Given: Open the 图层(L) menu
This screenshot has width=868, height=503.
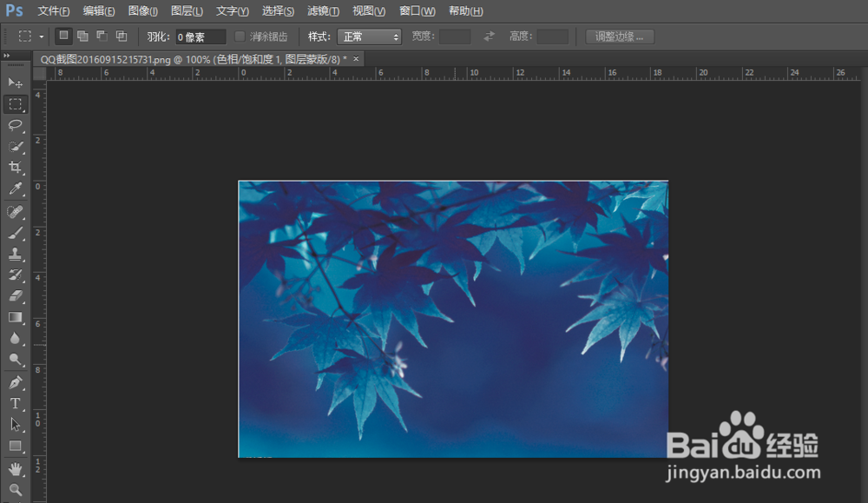Looking at the screenshot, I should 187,11.
